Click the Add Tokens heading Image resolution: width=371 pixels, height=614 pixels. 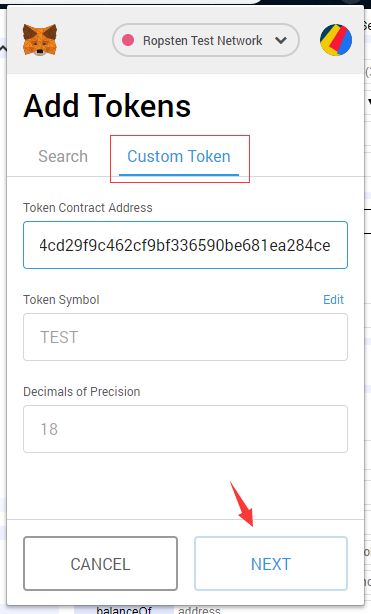(107, 106)
